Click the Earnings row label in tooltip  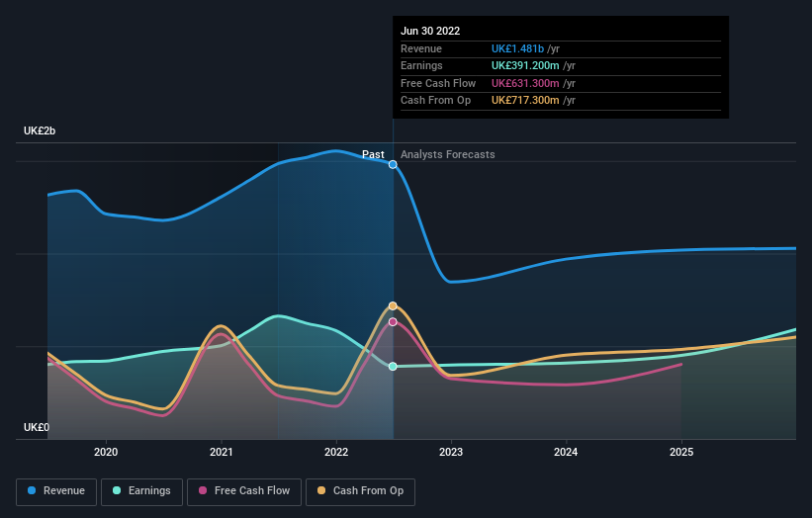421,65
